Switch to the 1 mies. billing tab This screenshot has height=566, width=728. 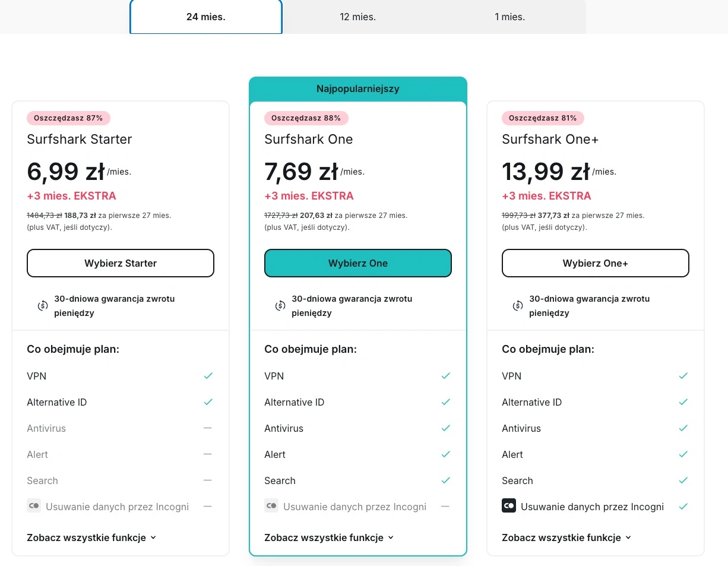(x=509, y=17)
